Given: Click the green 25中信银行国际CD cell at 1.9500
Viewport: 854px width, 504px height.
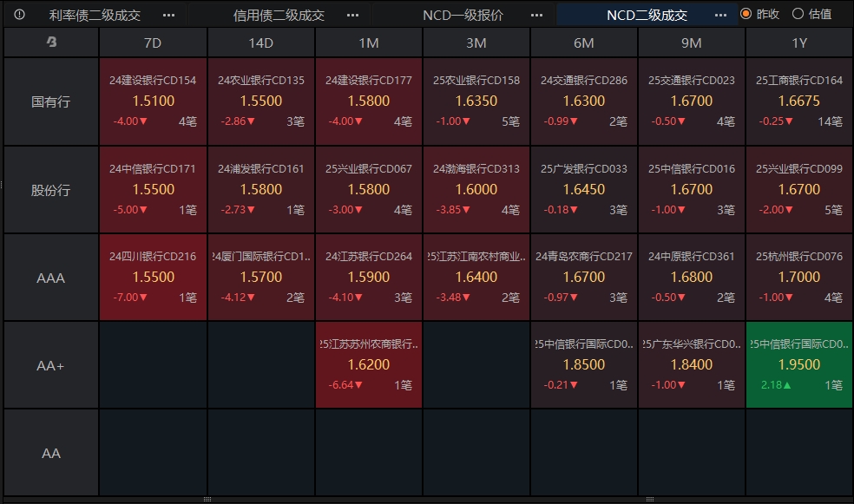Looking at the screenshot, I should 799,365.
